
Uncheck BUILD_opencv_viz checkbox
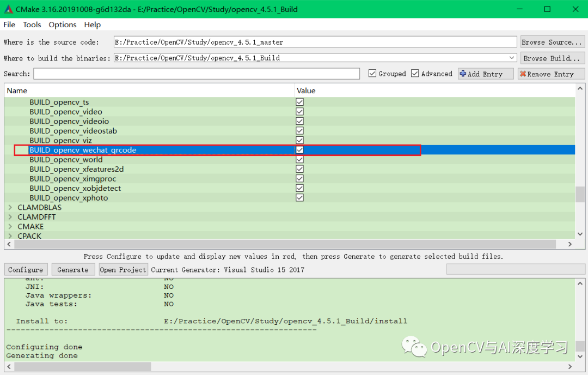[299, 140]
